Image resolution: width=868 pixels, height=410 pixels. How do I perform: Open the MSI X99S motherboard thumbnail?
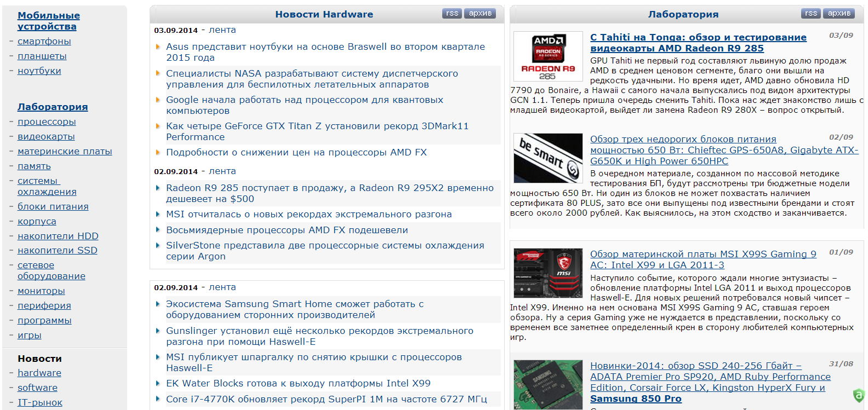[x=548, y=273]
